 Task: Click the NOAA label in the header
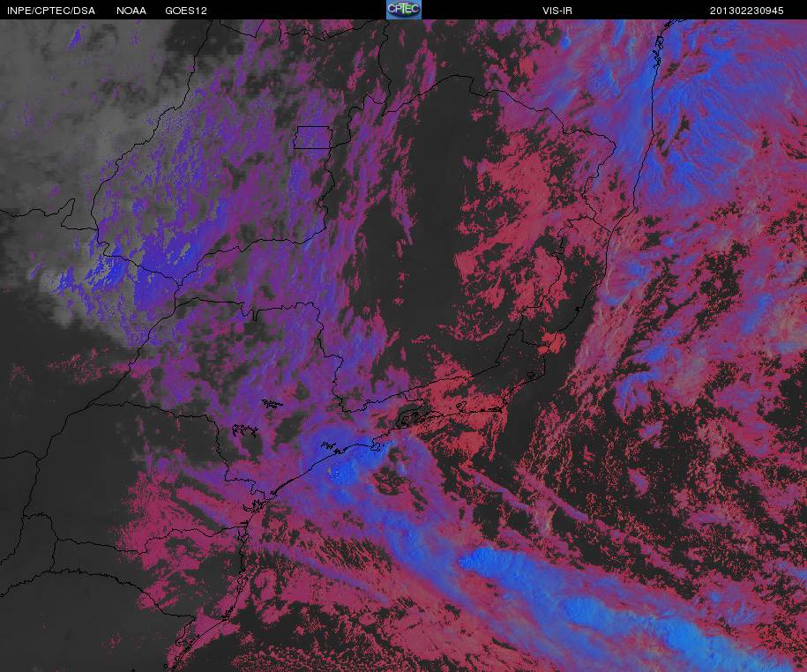tap(131, 11)
